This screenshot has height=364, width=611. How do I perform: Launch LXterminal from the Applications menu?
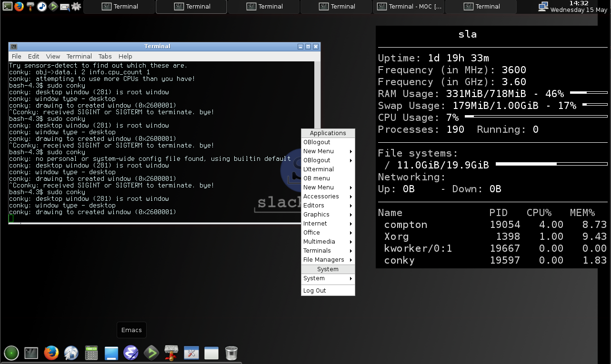(319, 169)
